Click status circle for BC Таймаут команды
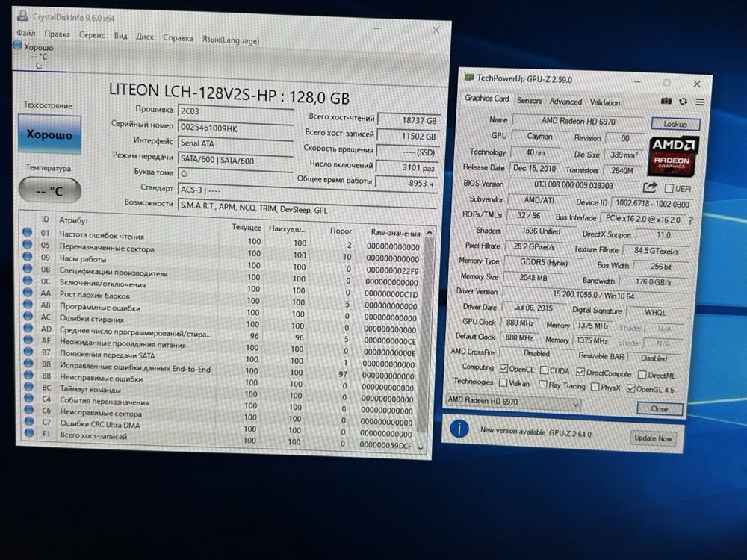Viewport: 747px width, 560px height. 28,386
